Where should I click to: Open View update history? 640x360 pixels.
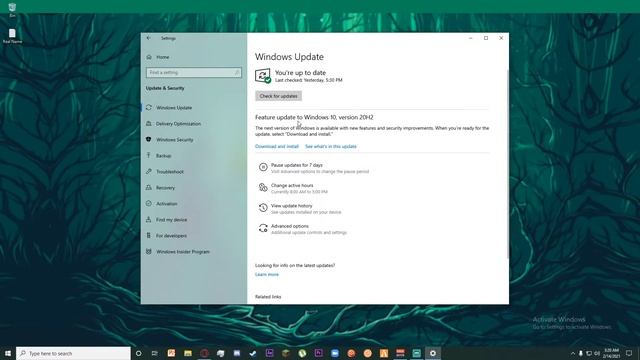click(291, 206)
